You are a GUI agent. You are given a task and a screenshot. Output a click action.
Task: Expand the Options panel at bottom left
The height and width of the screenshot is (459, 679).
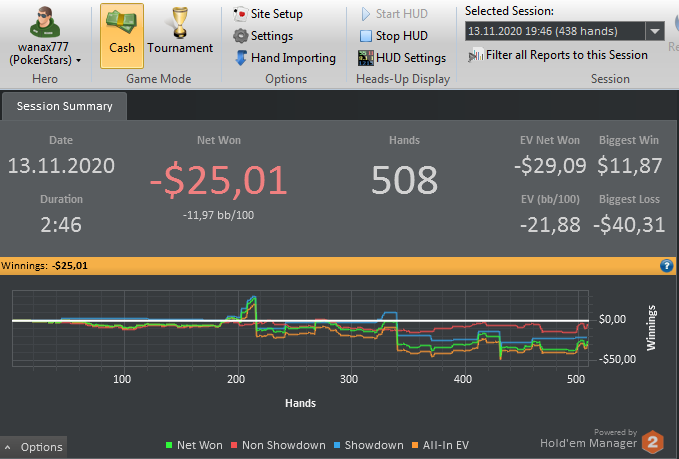(x=33, y=447)
